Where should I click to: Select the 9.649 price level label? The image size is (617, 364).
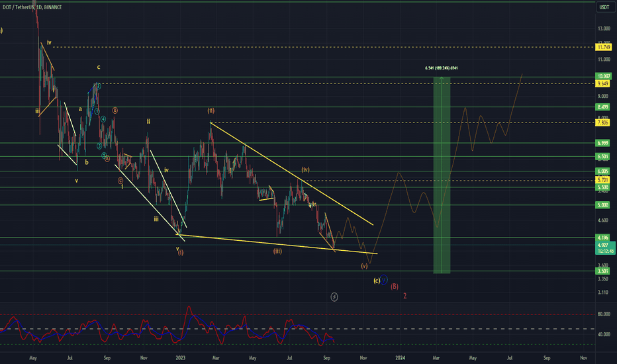[x=603, y=83]
